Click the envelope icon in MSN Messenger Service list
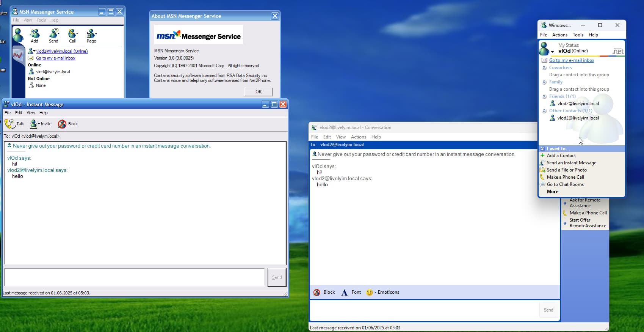 click(x=31, y=58)
